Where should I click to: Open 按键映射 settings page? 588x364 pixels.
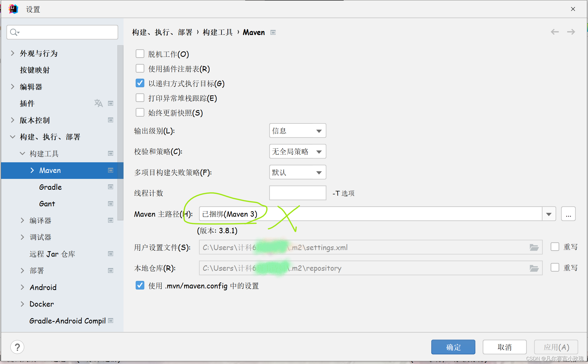35,70
